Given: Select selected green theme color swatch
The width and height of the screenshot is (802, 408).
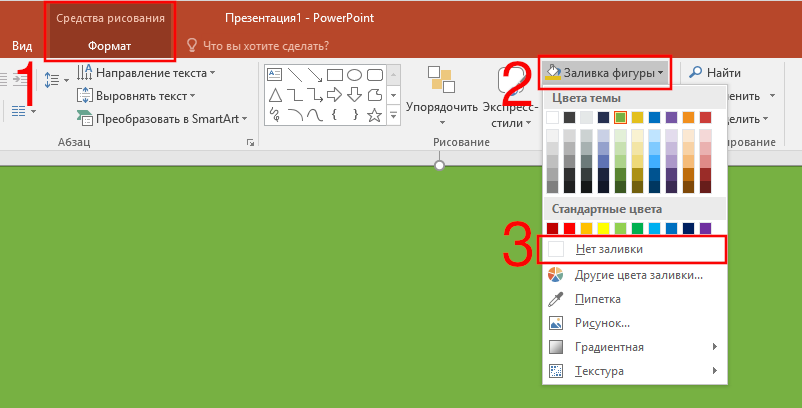Looking at the screenshot, I should (620, 117).
